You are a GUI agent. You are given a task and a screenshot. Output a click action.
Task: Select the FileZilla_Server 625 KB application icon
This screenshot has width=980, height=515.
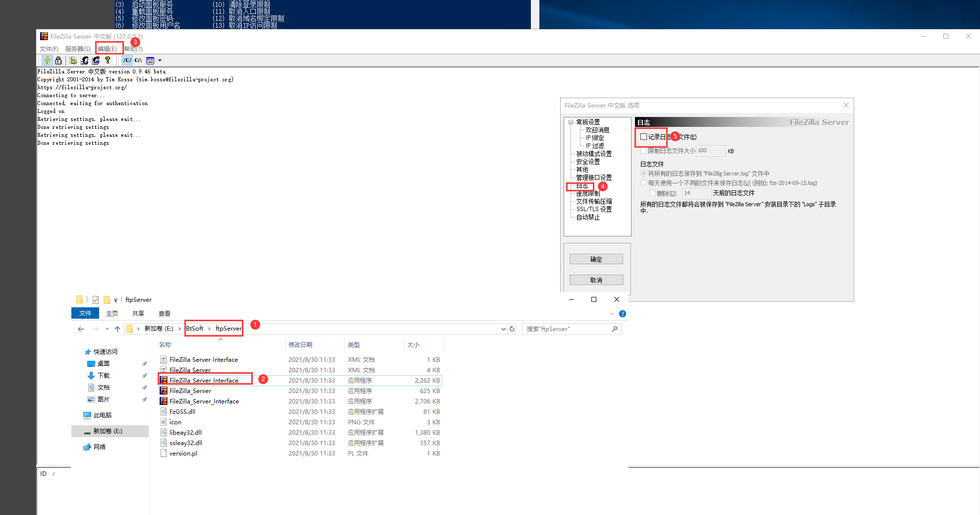pos(164,391)
